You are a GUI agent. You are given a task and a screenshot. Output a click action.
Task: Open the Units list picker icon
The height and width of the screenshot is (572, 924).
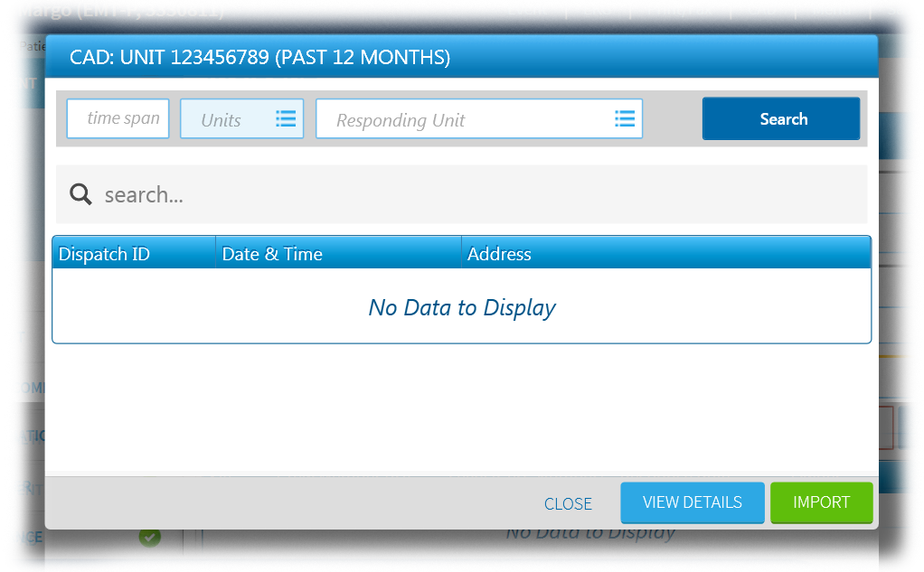pos(286,119)
